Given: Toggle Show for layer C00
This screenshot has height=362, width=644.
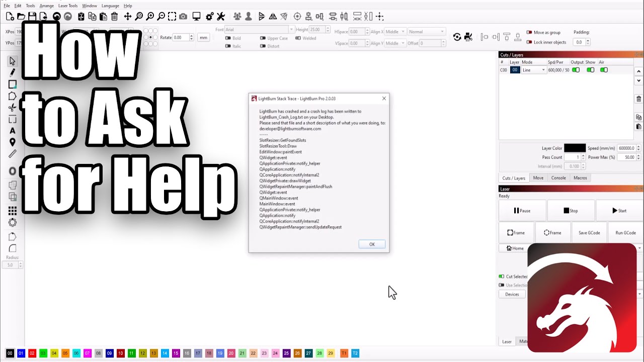Looking at the screenshot, I should point(591,70).
